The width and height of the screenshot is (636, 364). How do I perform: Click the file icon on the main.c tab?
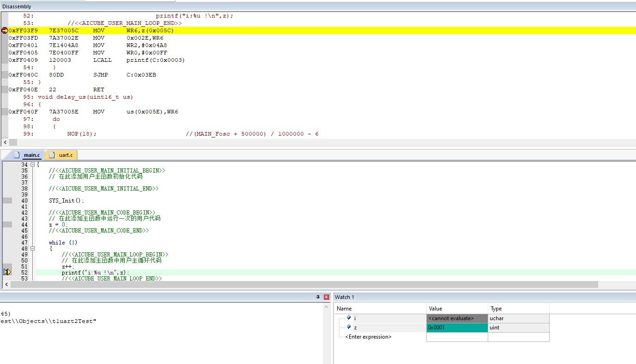tap(17, 155)
